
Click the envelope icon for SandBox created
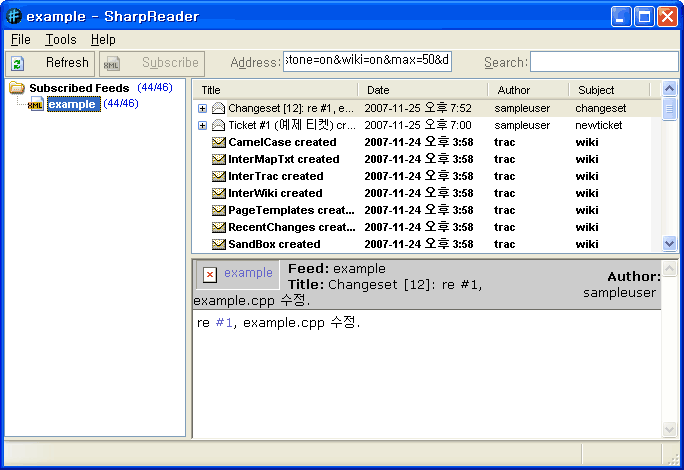218,244
